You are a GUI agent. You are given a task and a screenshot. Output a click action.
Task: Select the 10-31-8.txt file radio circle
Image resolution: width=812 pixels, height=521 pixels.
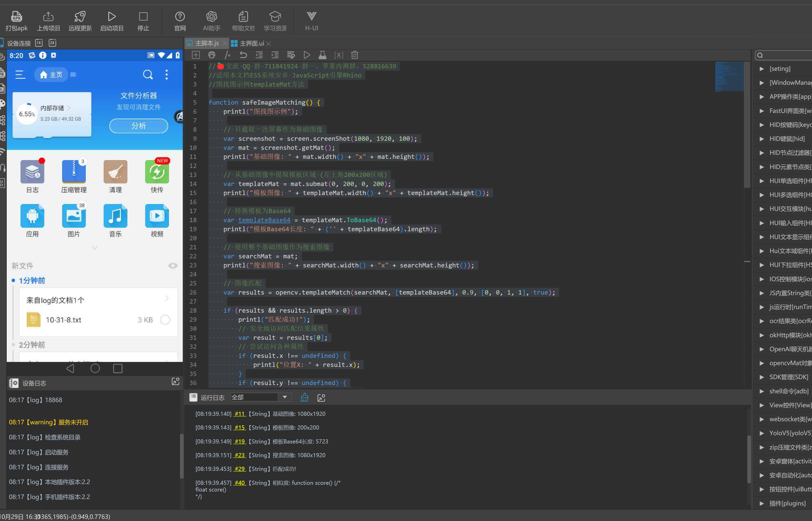[165, 320]
